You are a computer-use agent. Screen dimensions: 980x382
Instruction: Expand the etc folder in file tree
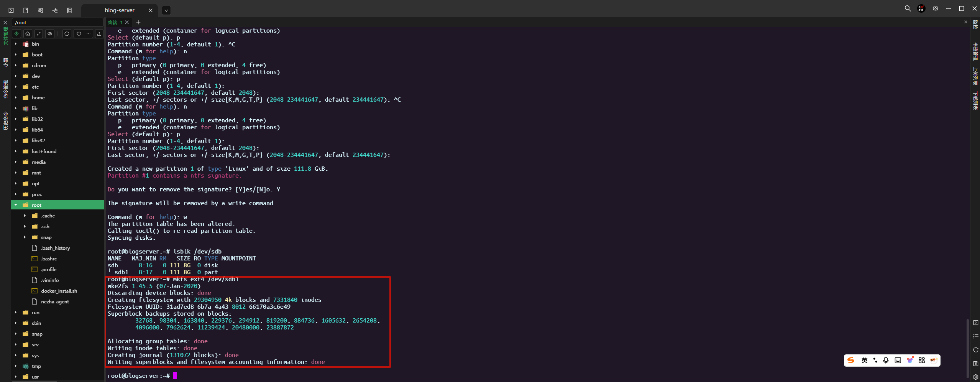click(x=16, y=87)
